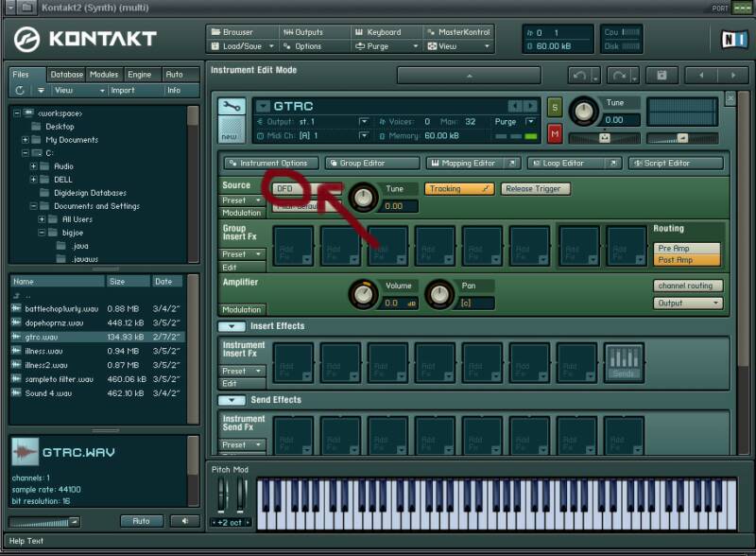Select Post Amp routing

(687, 260)
